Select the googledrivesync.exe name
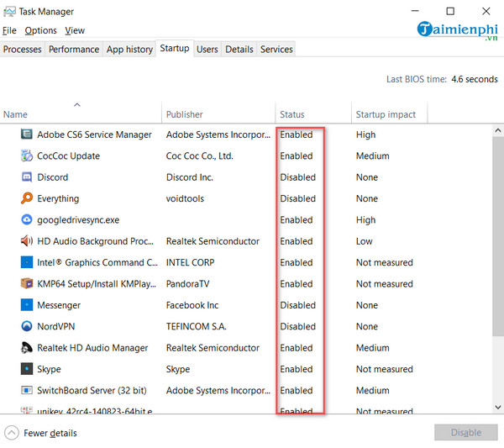This screenshot has height=448, width=504. pyautogui.click(x=78, y=219)
